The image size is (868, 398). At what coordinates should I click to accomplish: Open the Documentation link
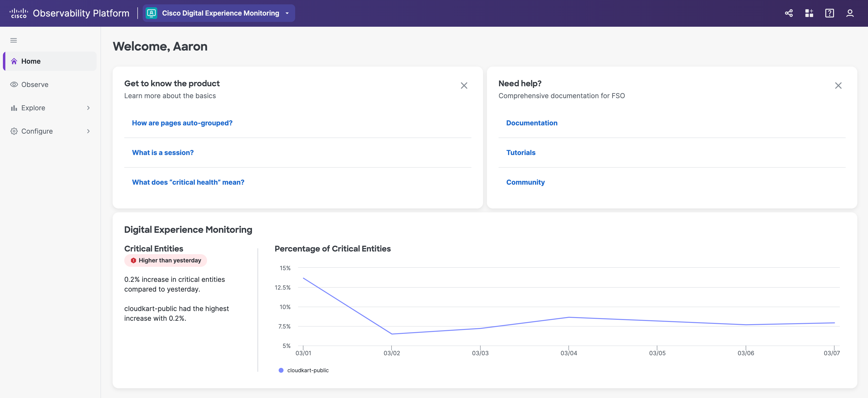coord(532,123)
